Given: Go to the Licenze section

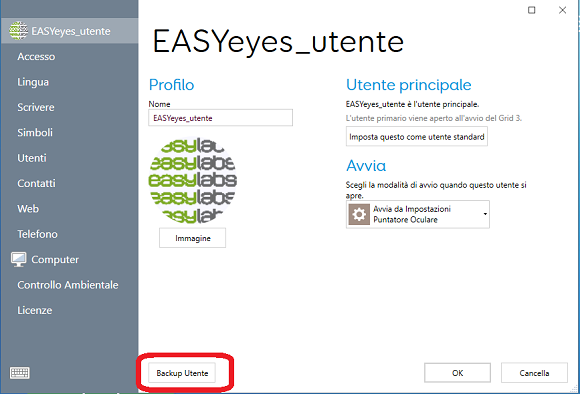Looking at the screenshot, I should point(34,310).
